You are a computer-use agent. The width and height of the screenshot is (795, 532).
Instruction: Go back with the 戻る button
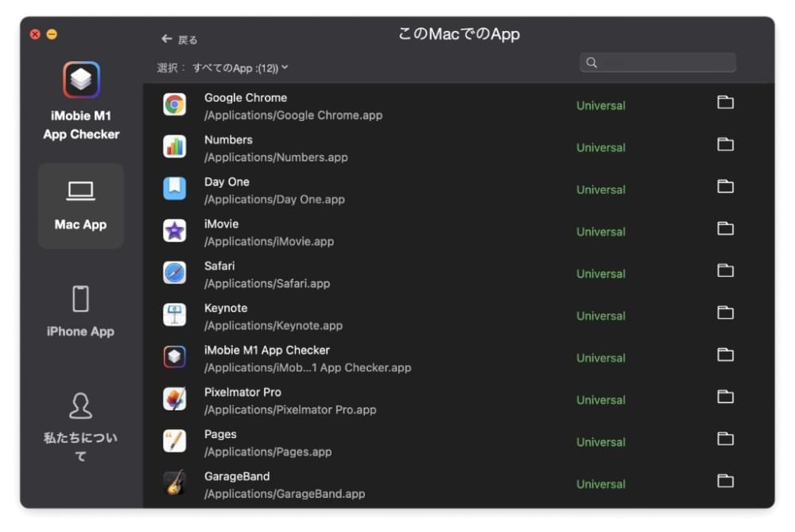(180, 40)
